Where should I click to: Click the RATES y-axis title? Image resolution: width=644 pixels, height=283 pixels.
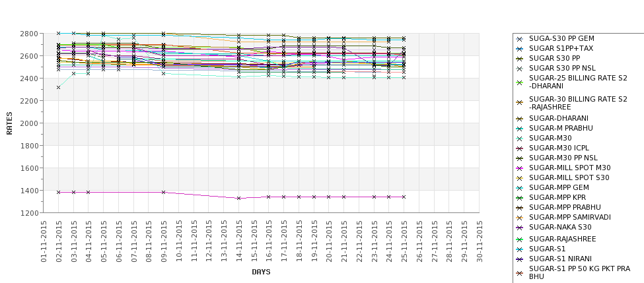click(9, 123)
